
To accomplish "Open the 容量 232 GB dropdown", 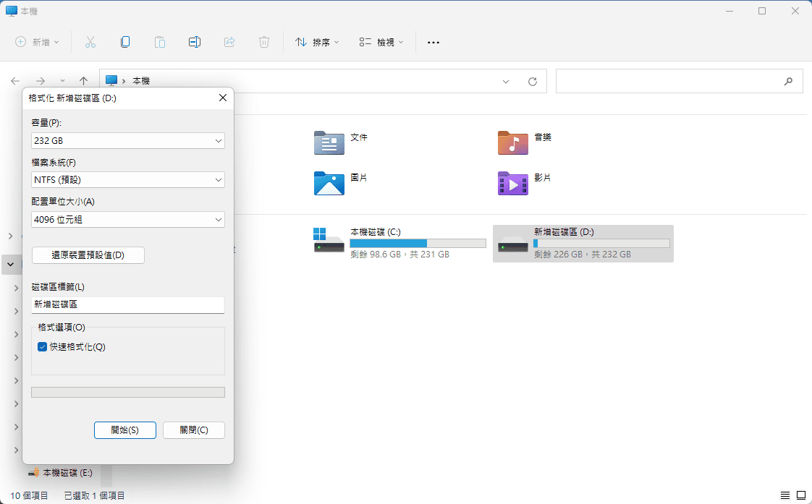I will click(128, 141).
